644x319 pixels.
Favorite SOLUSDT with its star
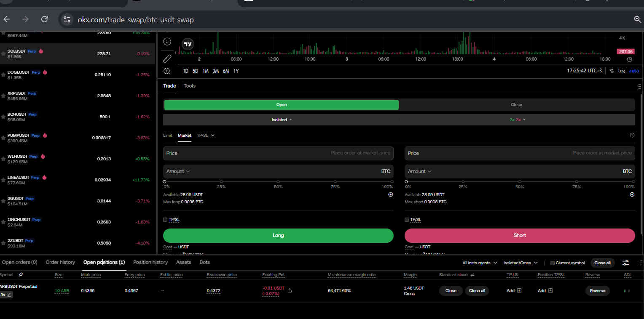coord(3,53)
